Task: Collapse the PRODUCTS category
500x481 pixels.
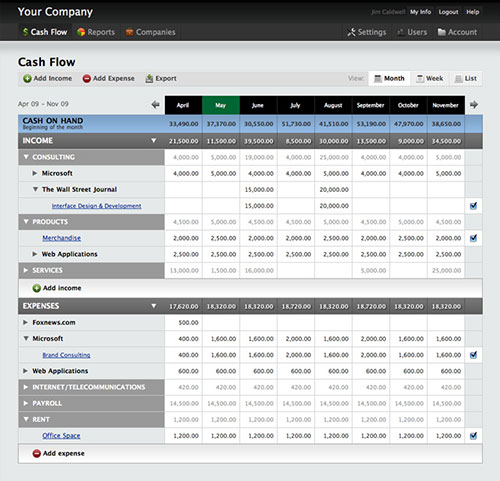Action: (26, 222)
